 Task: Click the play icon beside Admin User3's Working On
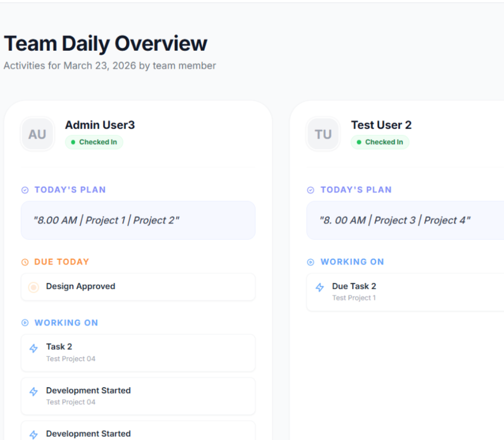[25, 323]
